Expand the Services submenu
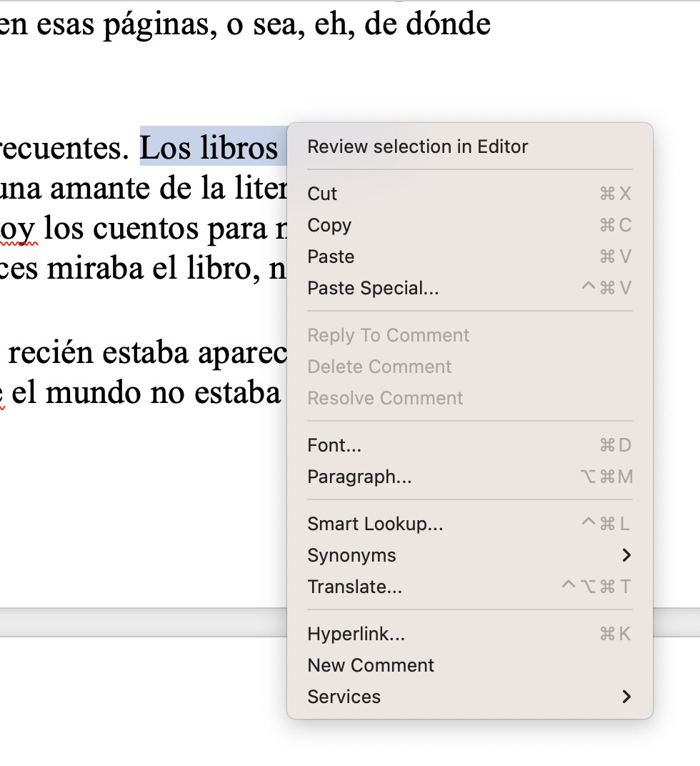 point(469,696)
